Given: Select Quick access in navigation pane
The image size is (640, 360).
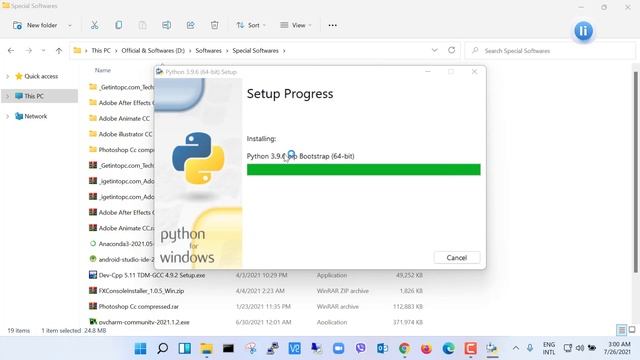Looking at the screenshot, I should tap(41, 76).
